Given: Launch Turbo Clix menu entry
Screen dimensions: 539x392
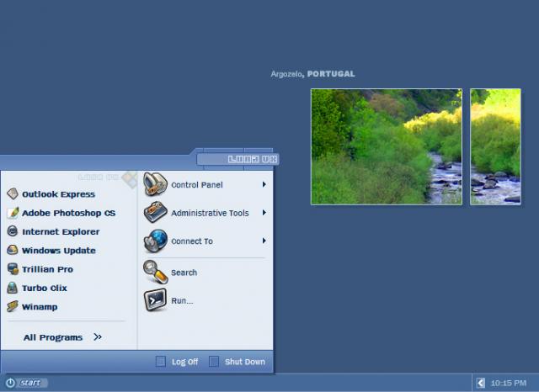Looking at the screenshot, I should click(x=45, y=288).
